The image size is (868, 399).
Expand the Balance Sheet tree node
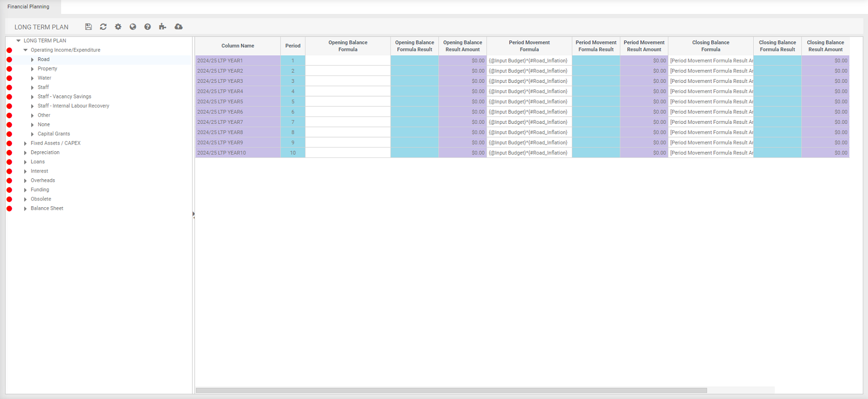[x=26, y=209]
